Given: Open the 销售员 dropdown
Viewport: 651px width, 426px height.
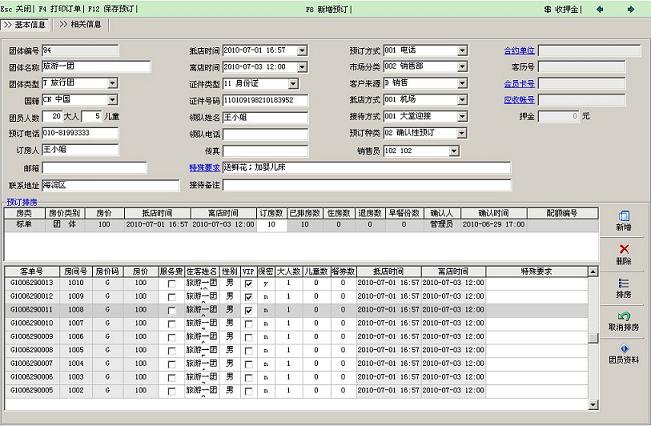Looking at the screenshot, I should coord(454,151).
